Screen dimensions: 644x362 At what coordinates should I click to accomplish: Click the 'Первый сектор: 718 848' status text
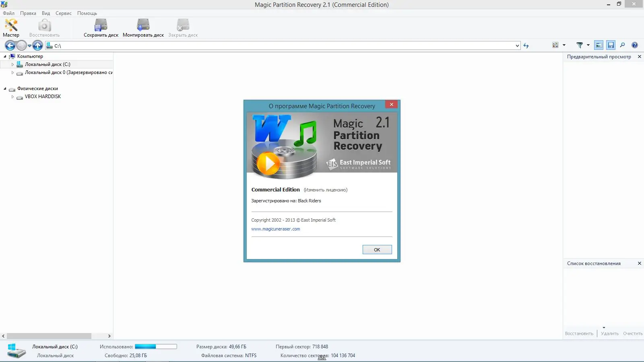[x=302, y=347]
